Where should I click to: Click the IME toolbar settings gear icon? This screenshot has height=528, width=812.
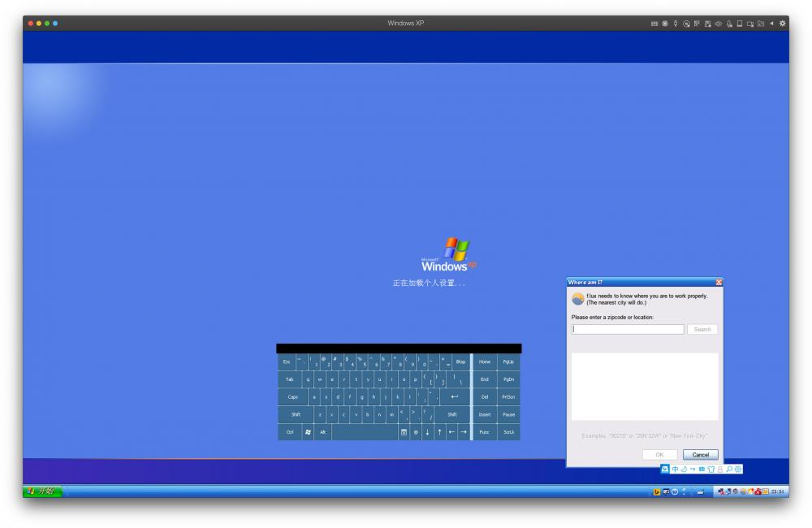coord(738,470)
